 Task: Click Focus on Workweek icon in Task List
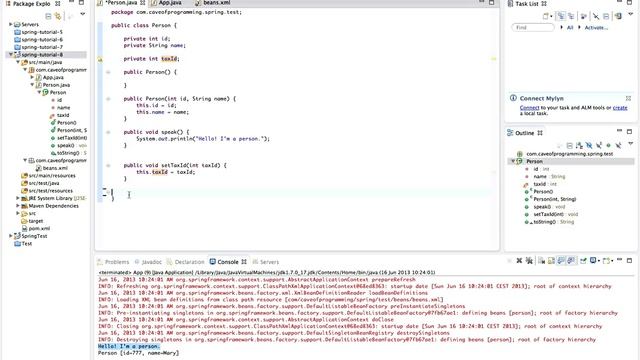[x=584, y=16]
